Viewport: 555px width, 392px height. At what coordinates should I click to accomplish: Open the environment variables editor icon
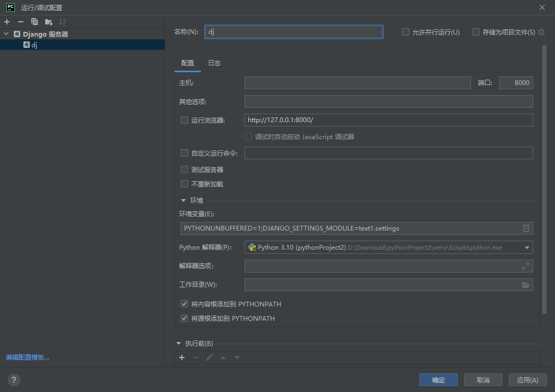pyautogui.click(x=526, y=228)
